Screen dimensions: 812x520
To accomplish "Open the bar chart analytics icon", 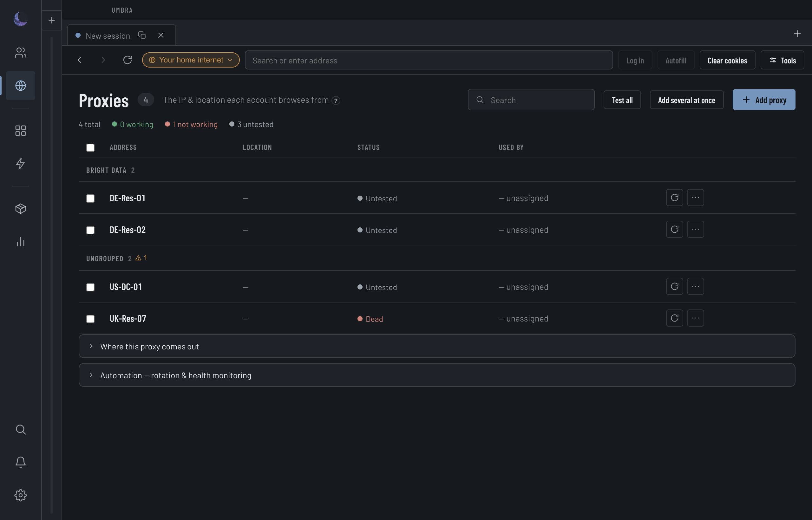I will [x=20, y=241].
